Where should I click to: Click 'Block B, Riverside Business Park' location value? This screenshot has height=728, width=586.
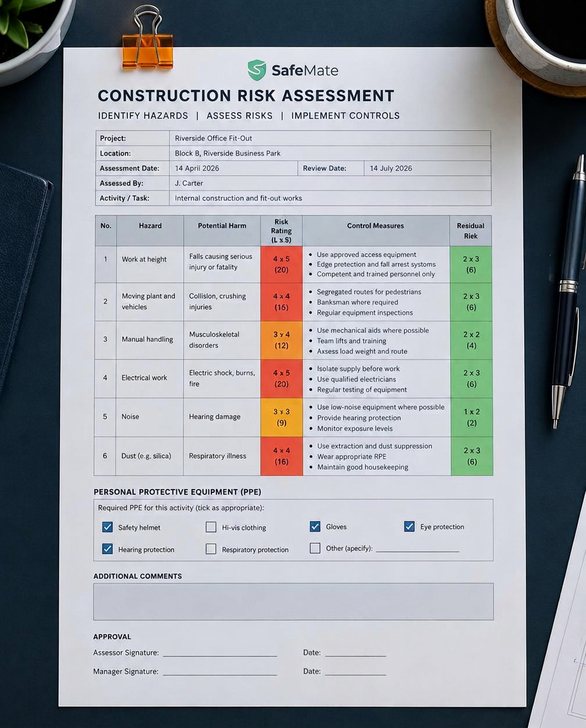227,153
